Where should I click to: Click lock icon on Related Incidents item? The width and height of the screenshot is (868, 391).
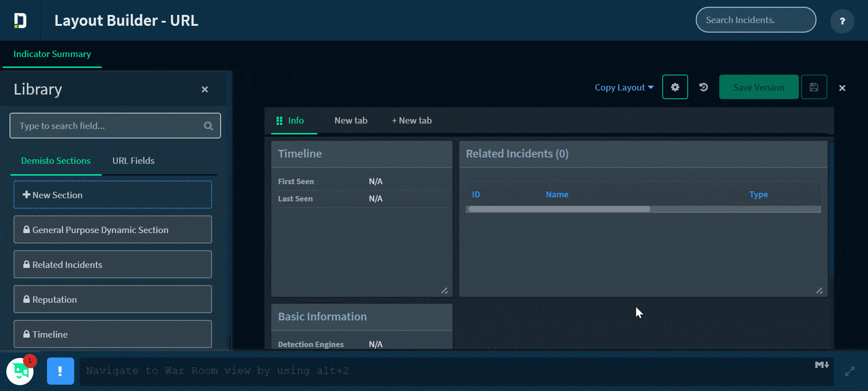[x=27, y=264]
